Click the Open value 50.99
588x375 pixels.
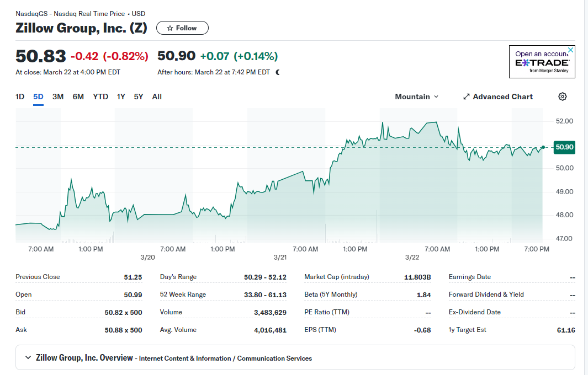coord(133,295)
